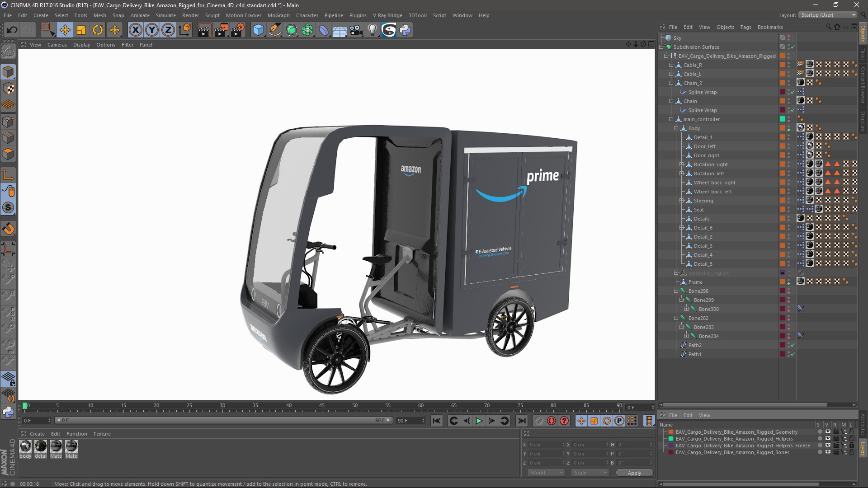Add a Camera object from toolbar
Screen dimensions: 868x488
[356, 30]
